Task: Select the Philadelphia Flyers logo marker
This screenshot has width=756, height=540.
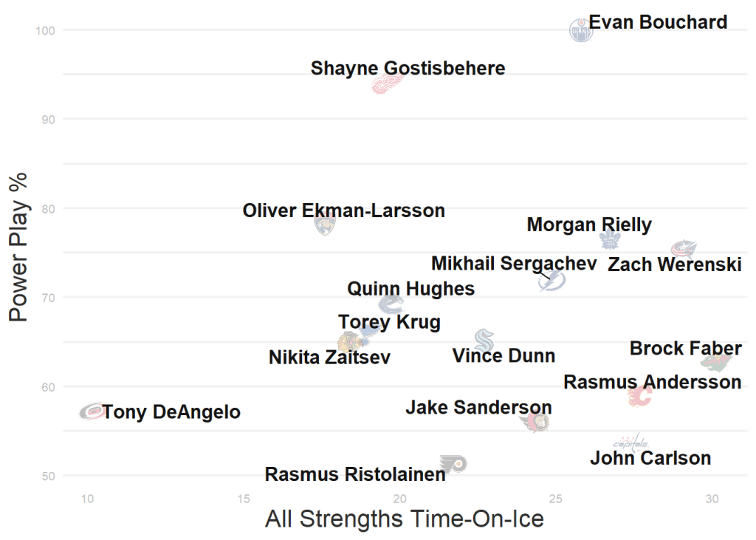Action: (x=453, y=464)
